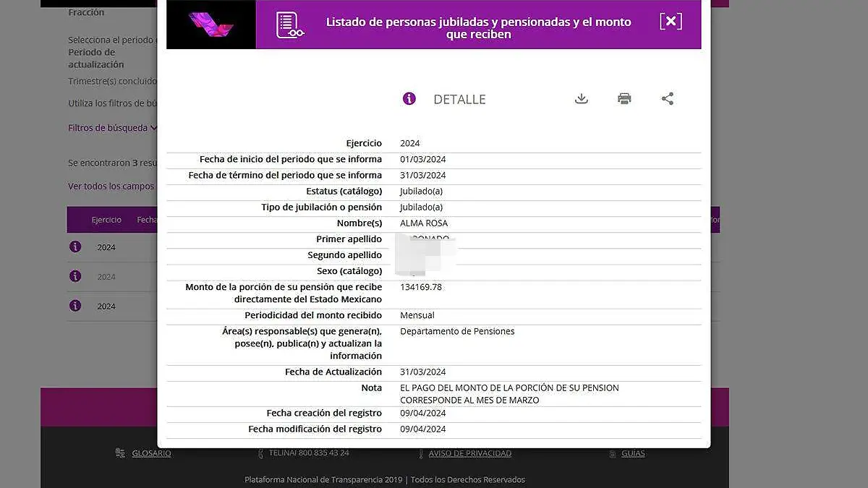Close the jubilados listado popup
The width and height of the screenshot is (868, 488).
(x=671, y=21)
